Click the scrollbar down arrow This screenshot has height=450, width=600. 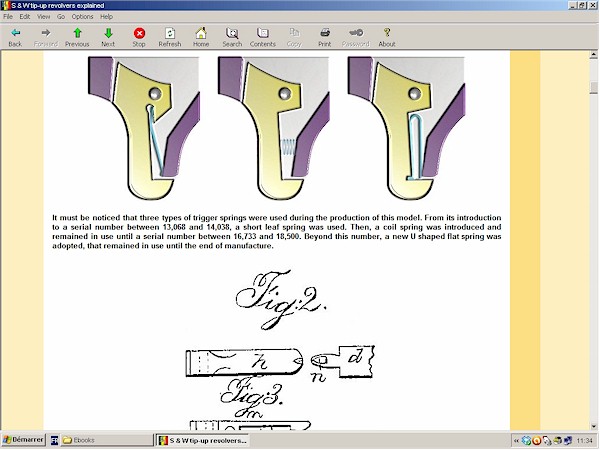(x=593, y=426)
